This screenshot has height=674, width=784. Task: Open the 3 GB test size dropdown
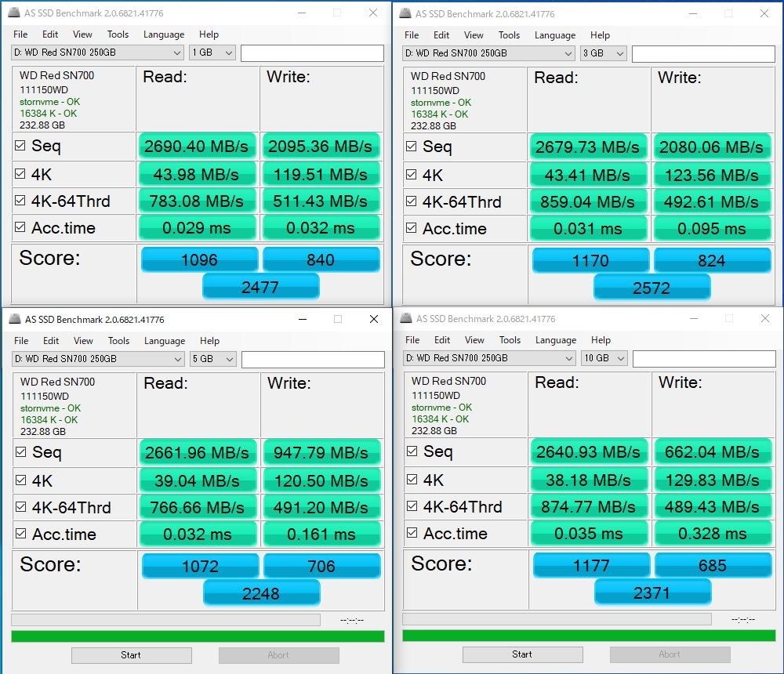click(604, 53)
